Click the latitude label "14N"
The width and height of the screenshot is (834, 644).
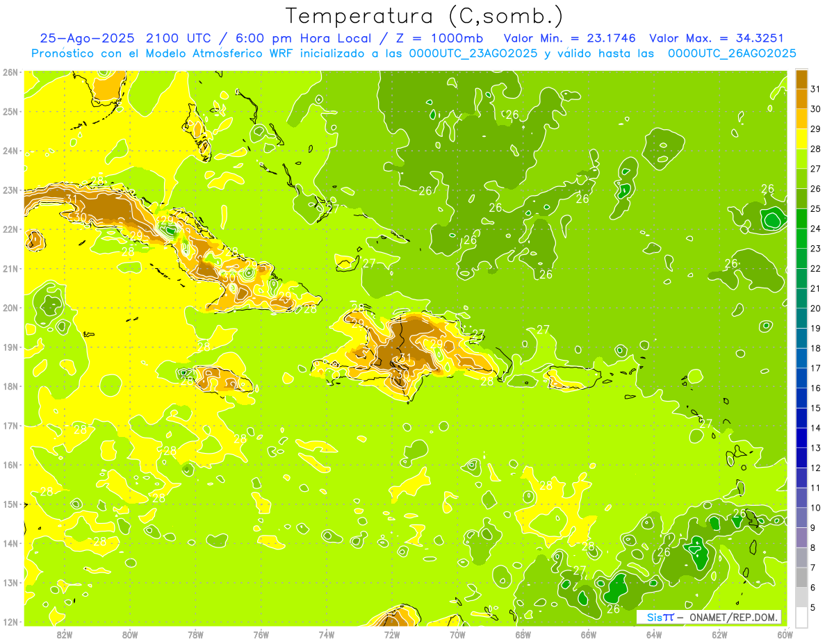point(10,543)
